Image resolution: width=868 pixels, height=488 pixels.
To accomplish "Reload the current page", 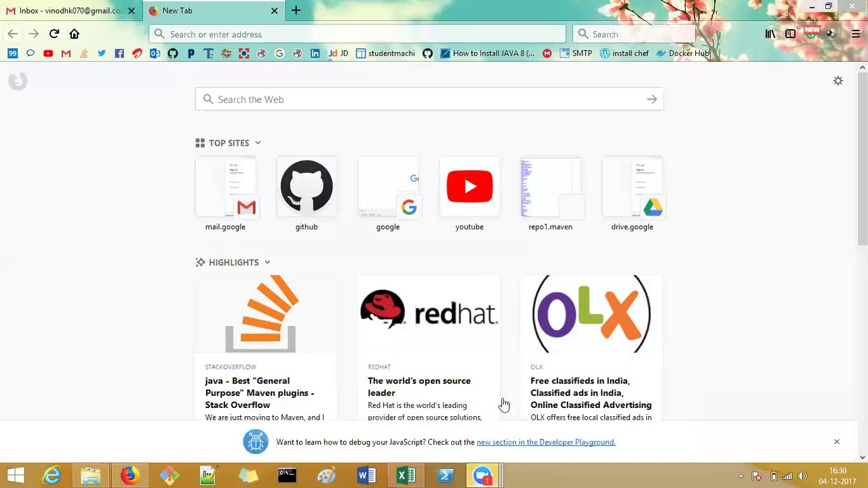I will 54,34.
